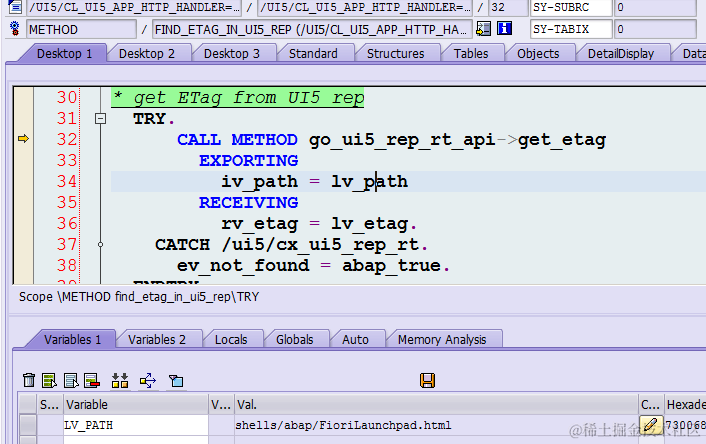Click 'iv_path' on line 34

[x=259, y=181]
